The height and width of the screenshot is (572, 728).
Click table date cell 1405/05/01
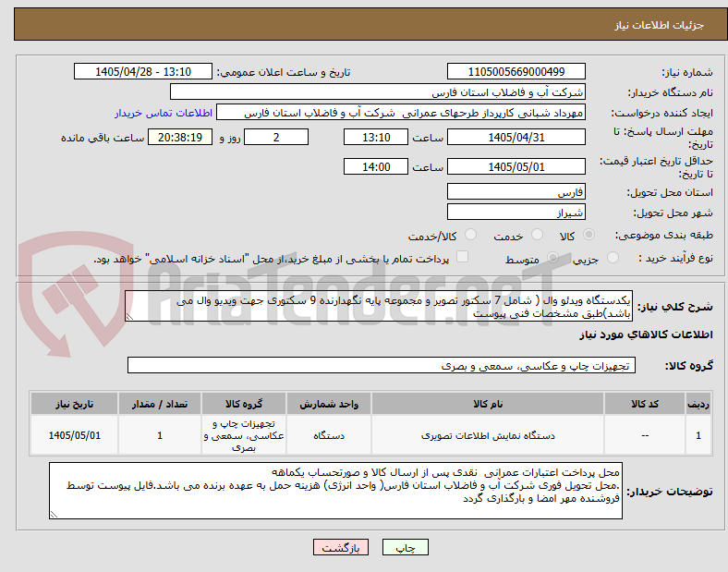point(74,435)
